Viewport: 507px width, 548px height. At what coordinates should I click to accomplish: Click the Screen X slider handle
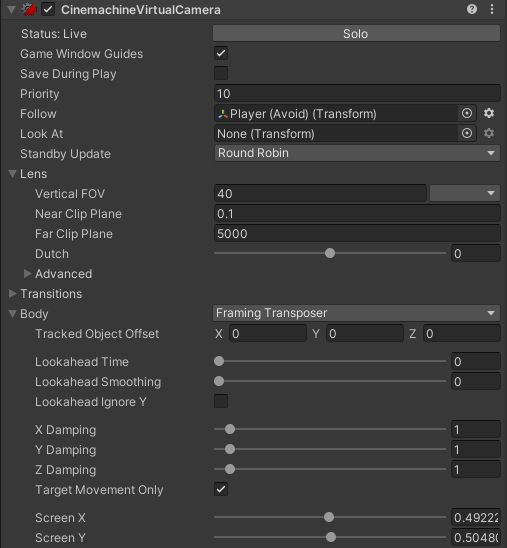[329, 517]
